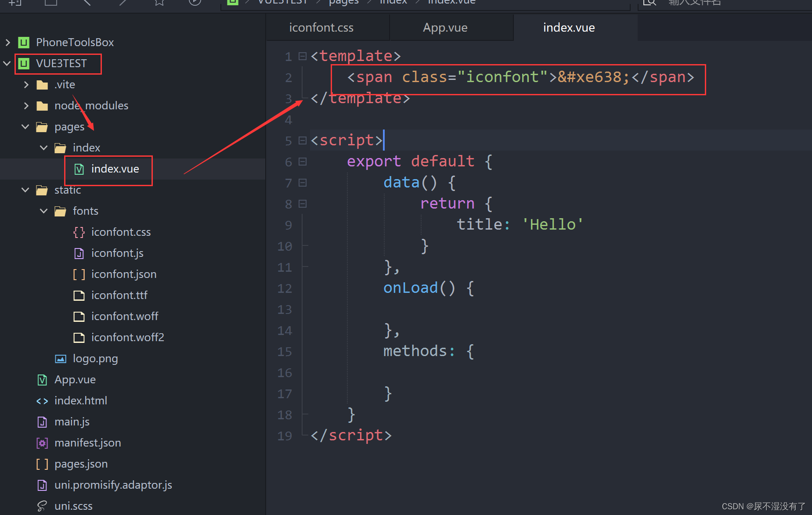The image size is (812, 515).
Task: Collapse the index folder arrow
Action: 44,148
